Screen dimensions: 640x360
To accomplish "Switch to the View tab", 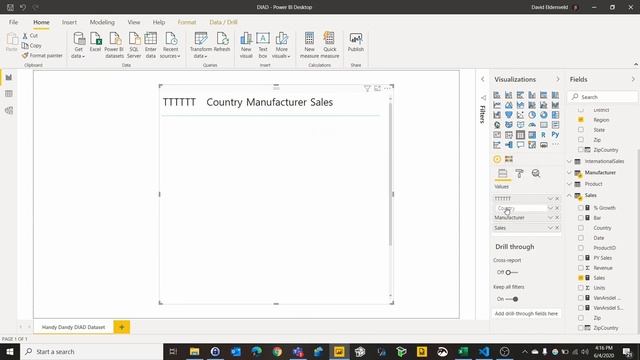I will tap(134, 22).
